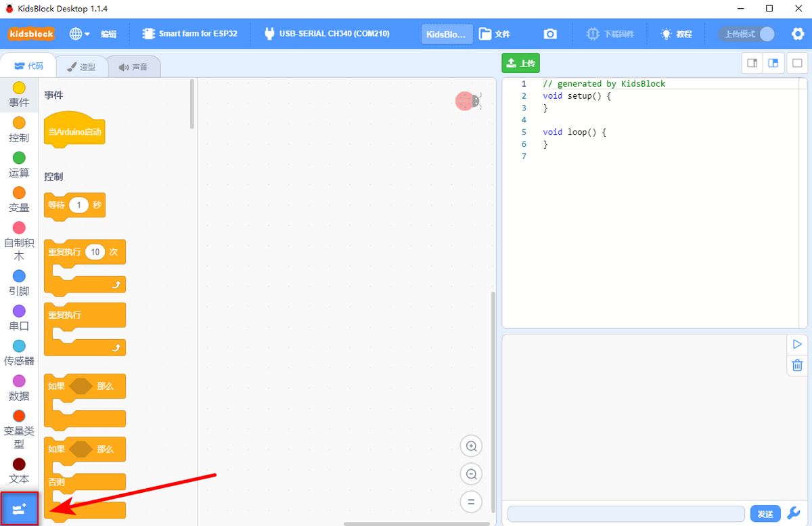Viewport: 812px width, 526px height.
Task: Click the workspace vertical scrollbar
Action: [x=493, y=402]
